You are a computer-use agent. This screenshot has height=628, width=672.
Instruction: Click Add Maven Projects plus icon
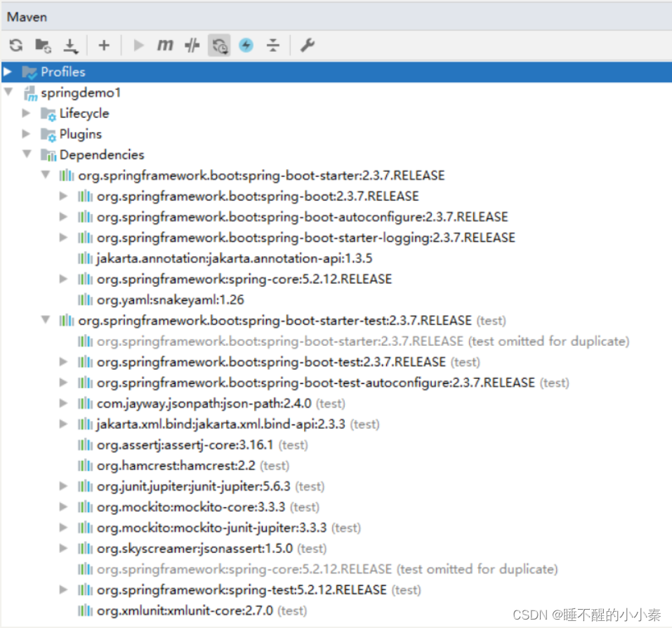point(104,45)
